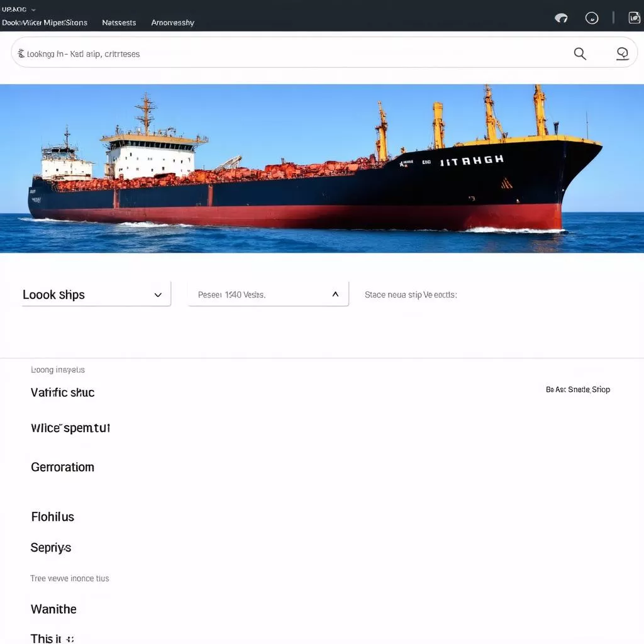Open the chat icon beside the search bar

pyautogui.click(x=623, y=53)
